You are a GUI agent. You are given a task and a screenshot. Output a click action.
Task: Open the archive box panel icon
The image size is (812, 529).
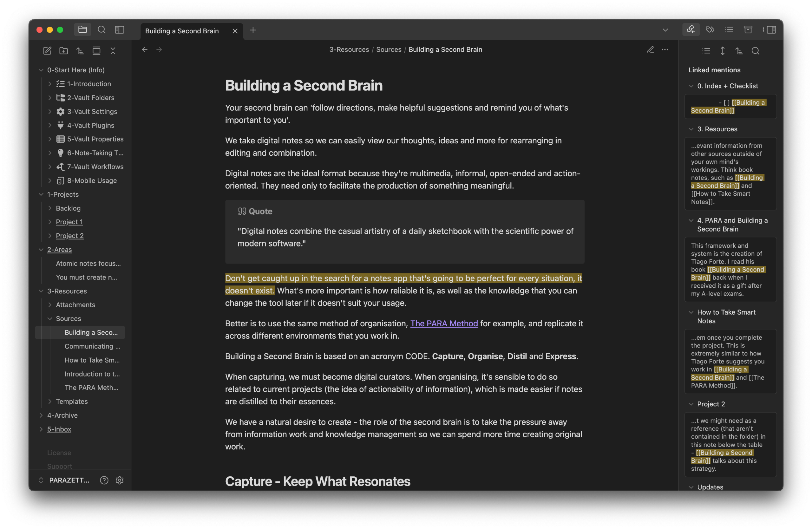pos(748,30)
